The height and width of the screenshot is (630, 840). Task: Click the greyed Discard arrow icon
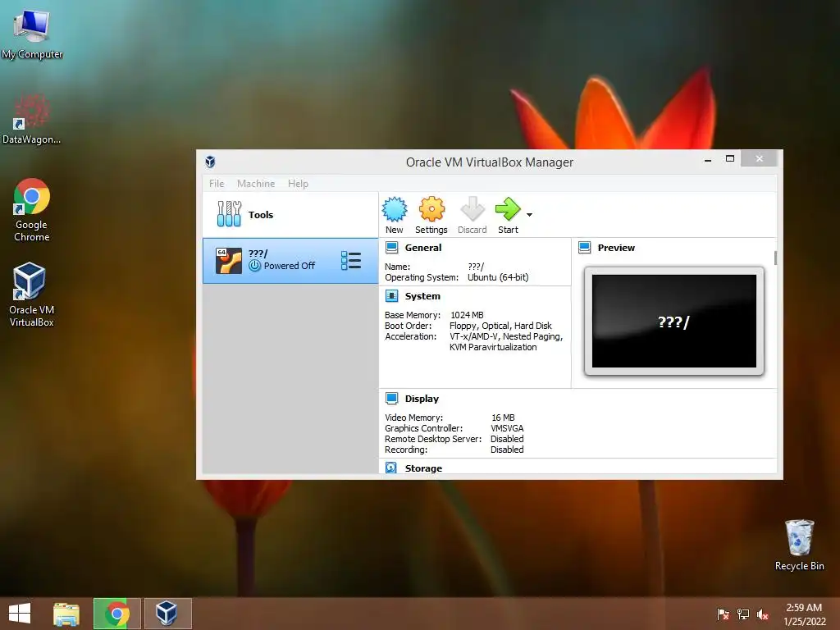pyautogui.click(x=472, y=209)
